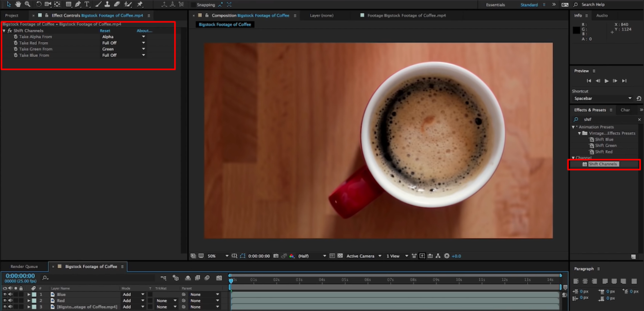Select the Horizontal Type tool
Viewport: 644px width, 311px height.
point(87,4)
